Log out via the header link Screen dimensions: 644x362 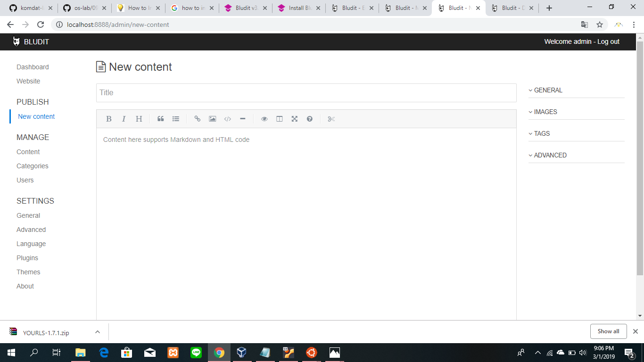[608, 41]
